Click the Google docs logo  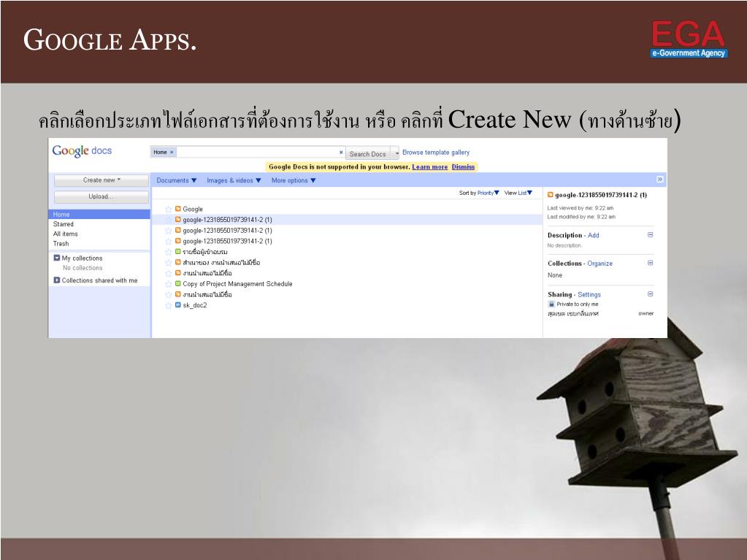pyautogui.click(x=82, y=151)
